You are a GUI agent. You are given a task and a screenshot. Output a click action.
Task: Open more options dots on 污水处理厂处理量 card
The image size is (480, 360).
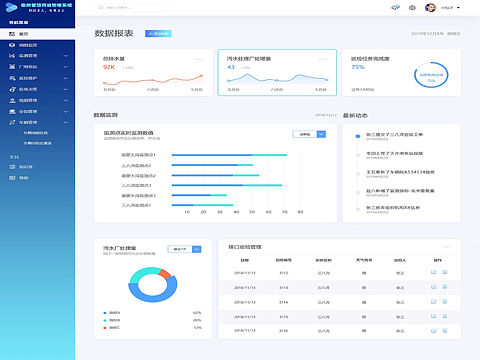[323, 59]
